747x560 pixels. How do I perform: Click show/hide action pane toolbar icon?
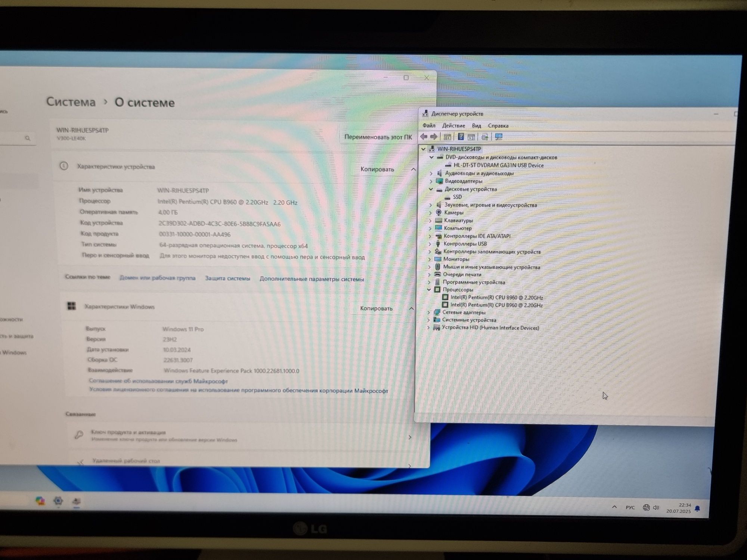pyautogui.click(x=471, y=137)
